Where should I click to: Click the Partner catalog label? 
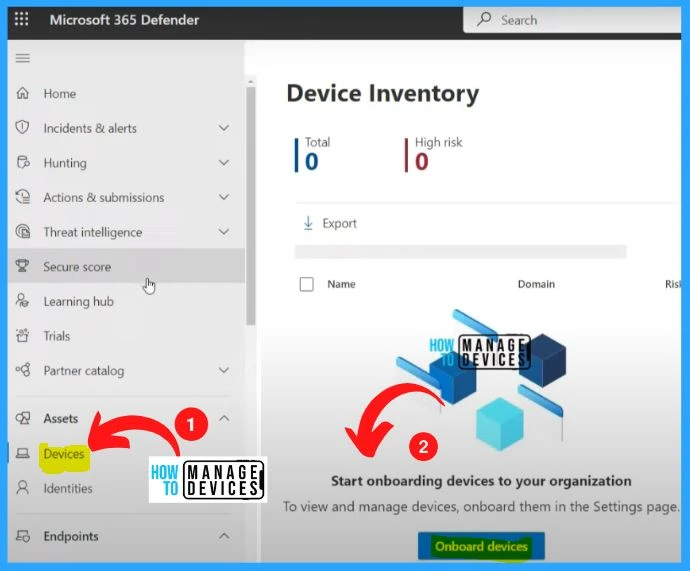(x=84, y=370)
